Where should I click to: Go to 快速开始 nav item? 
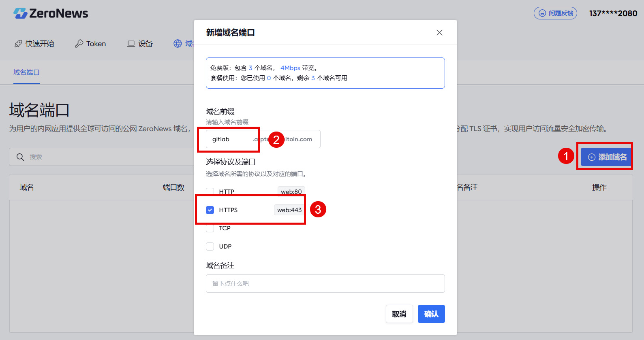tap(34, 44)
